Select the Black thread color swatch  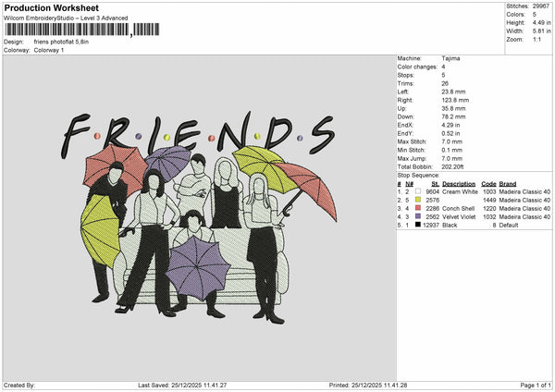click(x=418, y=225)
